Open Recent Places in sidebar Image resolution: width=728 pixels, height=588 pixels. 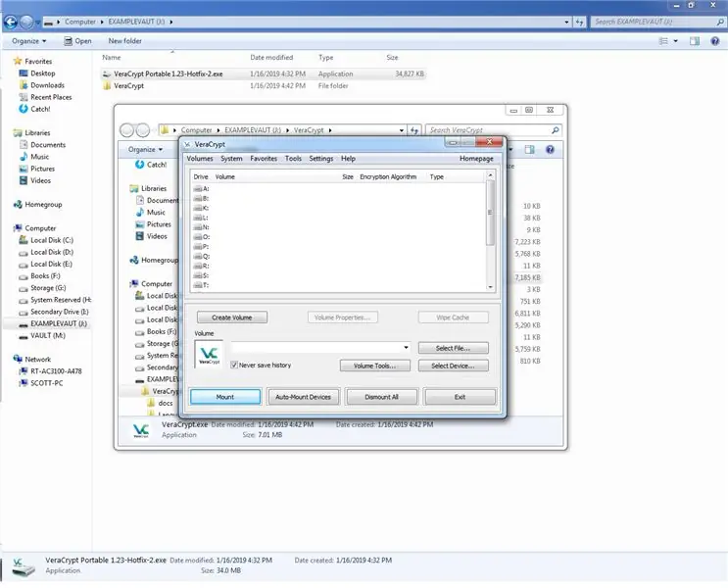(x=51, y=97)
